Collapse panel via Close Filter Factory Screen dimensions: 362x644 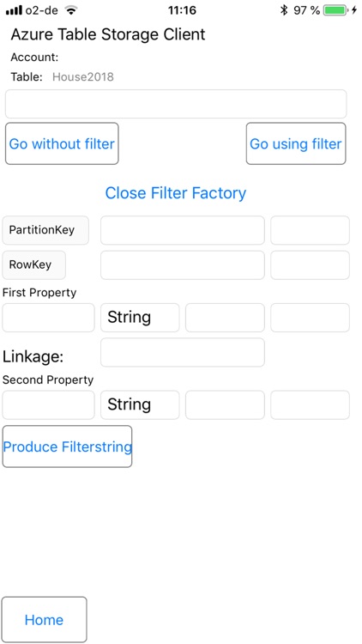[176, 192]
